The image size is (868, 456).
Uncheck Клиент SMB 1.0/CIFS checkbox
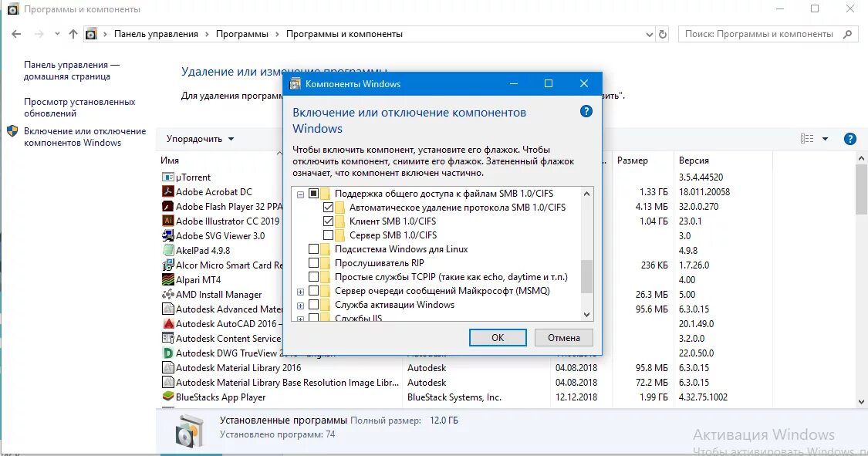click(x=328, y=221)
